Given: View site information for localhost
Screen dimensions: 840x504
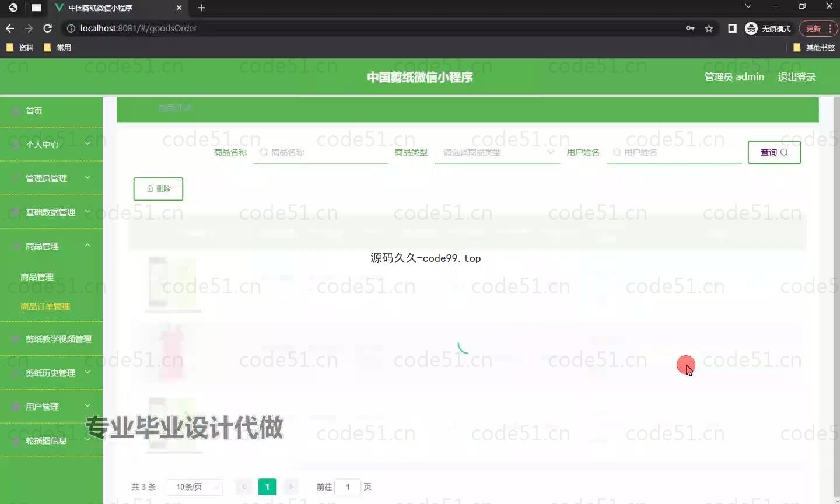Looking at the screenshot, I should coord(71,28).
